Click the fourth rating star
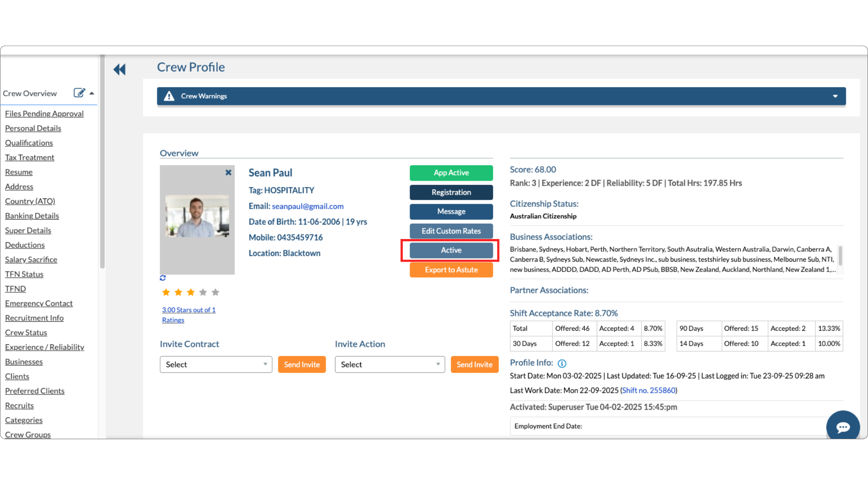 203,292
